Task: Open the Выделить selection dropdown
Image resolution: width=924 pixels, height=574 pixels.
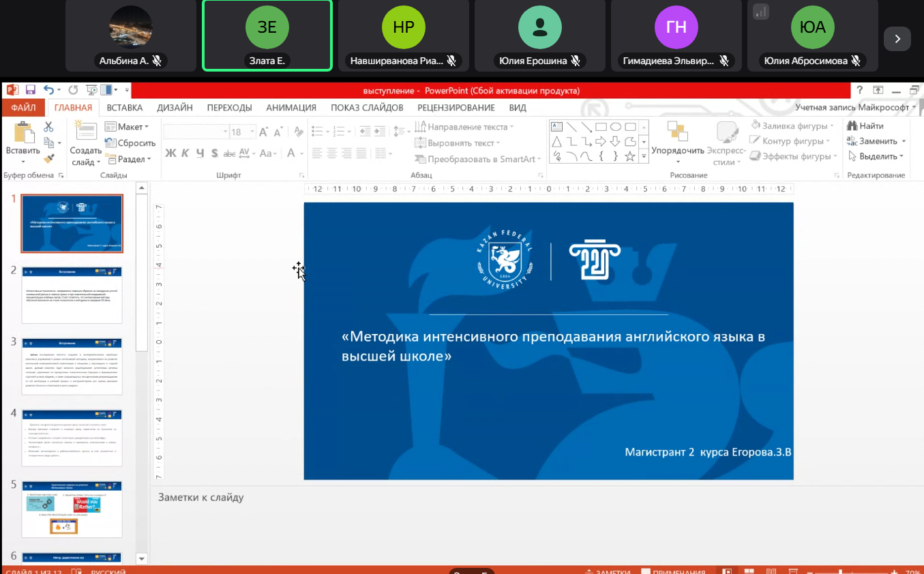Action: pyautogui.click(x=876, y=157)
